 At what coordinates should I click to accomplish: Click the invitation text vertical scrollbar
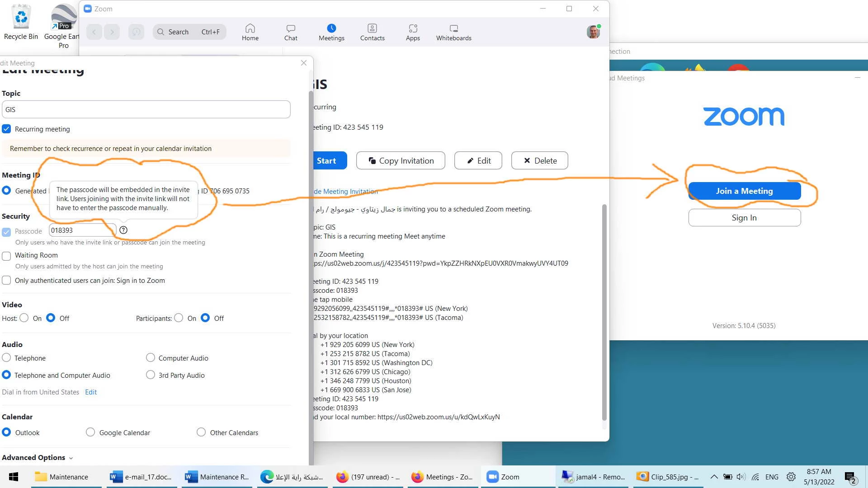coord(604,312)
